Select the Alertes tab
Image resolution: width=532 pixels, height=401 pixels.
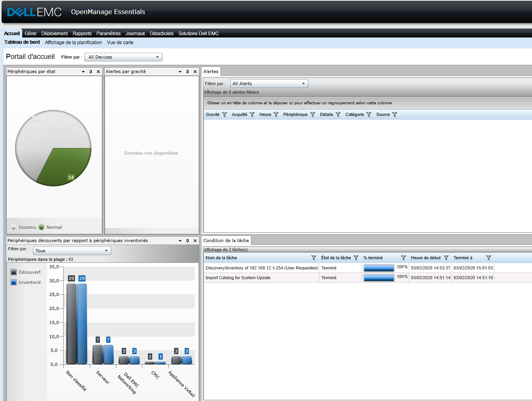coord(211,71)
